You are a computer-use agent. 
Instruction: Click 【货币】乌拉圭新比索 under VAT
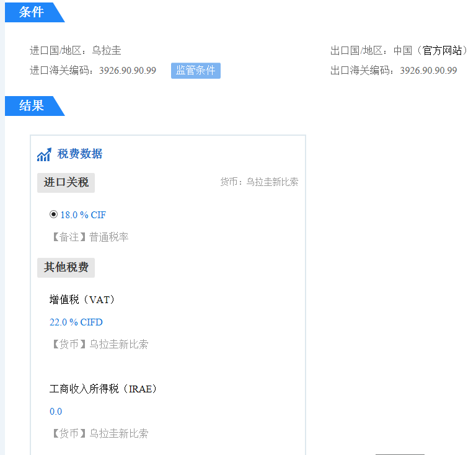tap(99, 344)
